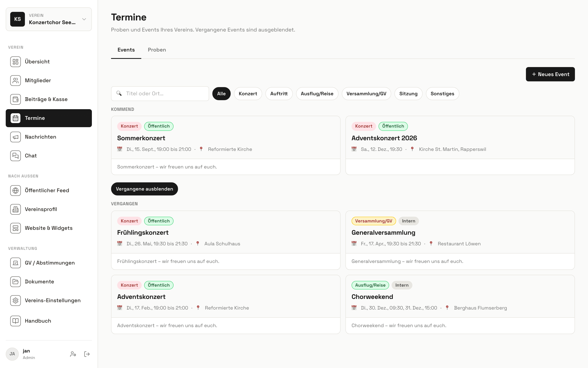Focus the Titel oder Ort search field
This screenshot has width=588, height=368.
[160, 94]
